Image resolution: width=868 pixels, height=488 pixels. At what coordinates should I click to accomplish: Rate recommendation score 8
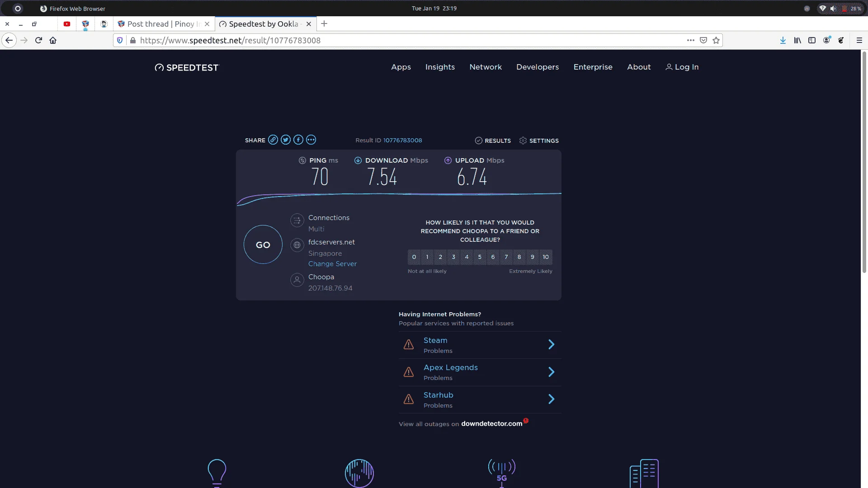519,257
